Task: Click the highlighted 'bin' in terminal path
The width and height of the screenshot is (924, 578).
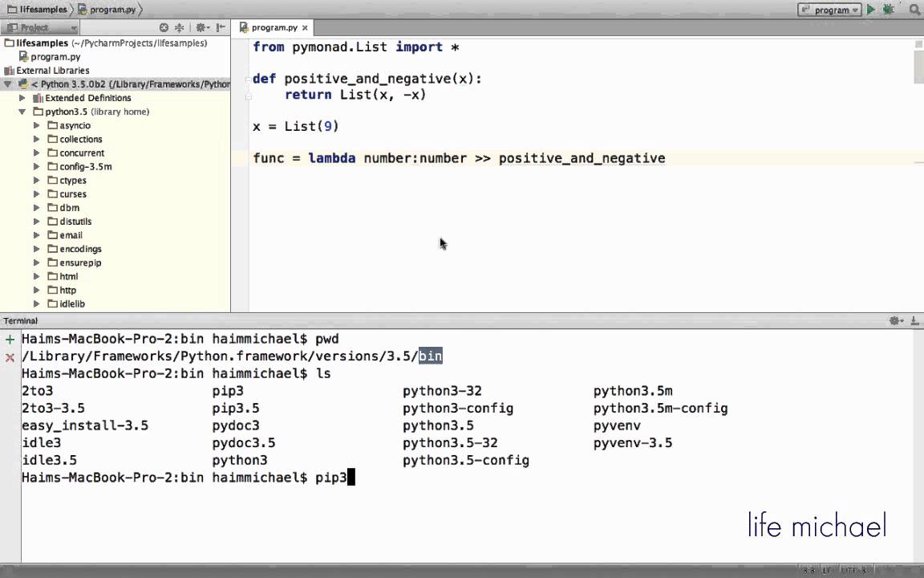Action: click(x=430, y=356)
